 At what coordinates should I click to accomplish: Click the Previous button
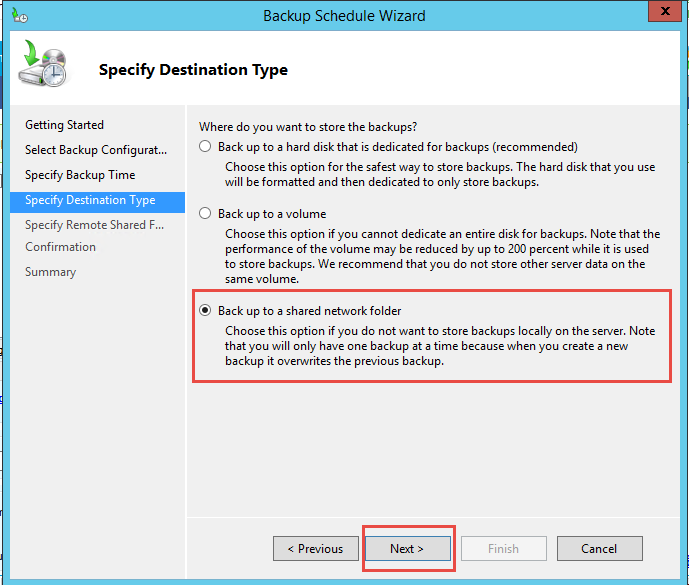(315, 548)
